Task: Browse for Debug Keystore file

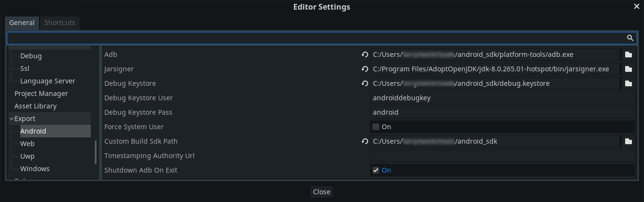Action: (x=628, y=83)
